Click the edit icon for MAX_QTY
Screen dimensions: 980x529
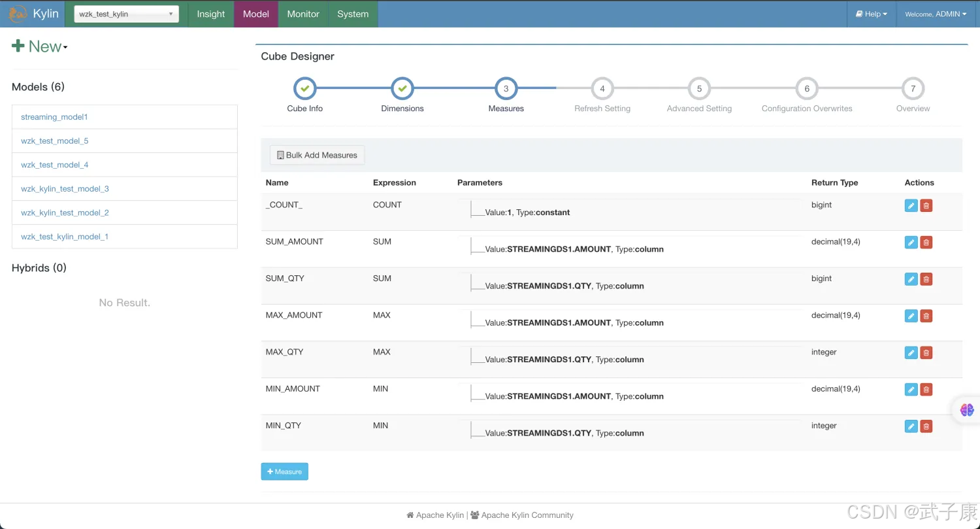(x=911, y=353)
